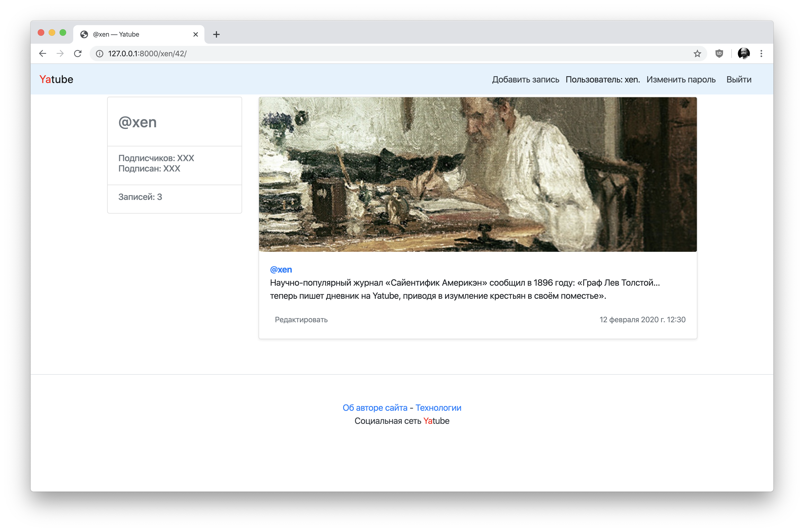Go to the Yatube home logo
Image resolution: width=804 pixels, height=532 pixels.
click(x=56, y=79)
